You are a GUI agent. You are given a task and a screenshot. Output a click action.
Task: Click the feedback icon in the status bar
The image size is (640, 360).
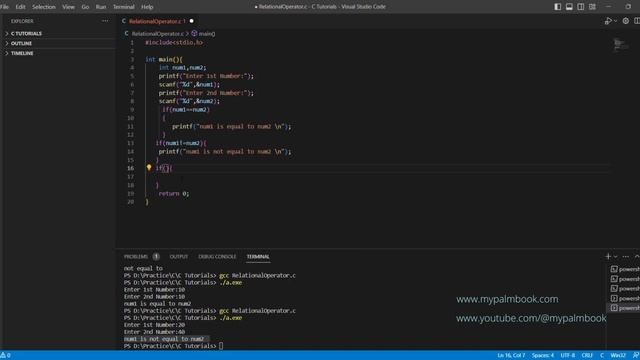[636, 356]
